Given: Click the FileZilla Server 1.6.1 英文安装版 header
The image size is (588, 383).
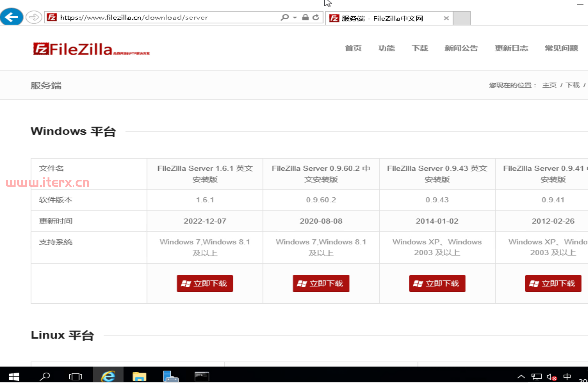Looking at the screenshot, I should pos(205,174).
